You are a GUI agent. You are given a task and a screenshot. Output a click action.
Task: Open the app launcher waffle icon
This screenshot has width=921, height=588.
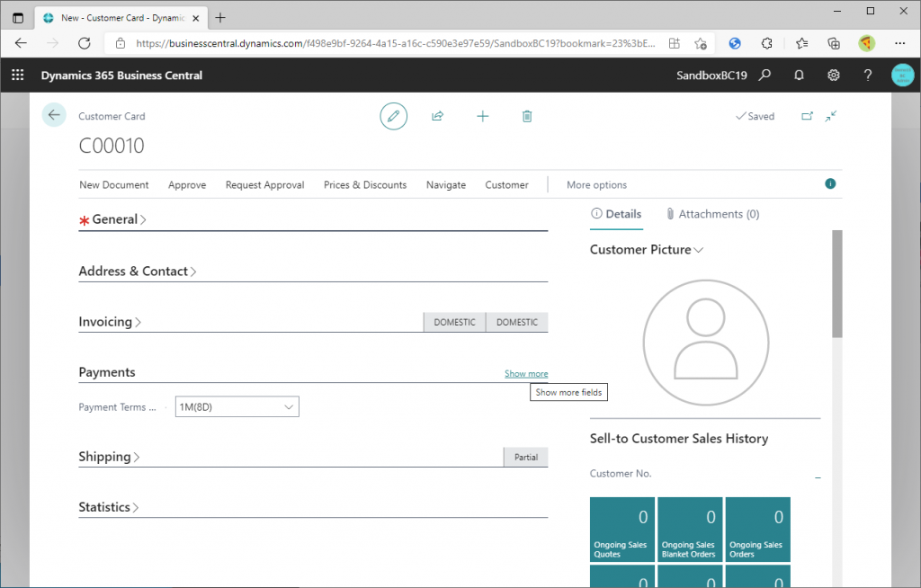[18, 75]
